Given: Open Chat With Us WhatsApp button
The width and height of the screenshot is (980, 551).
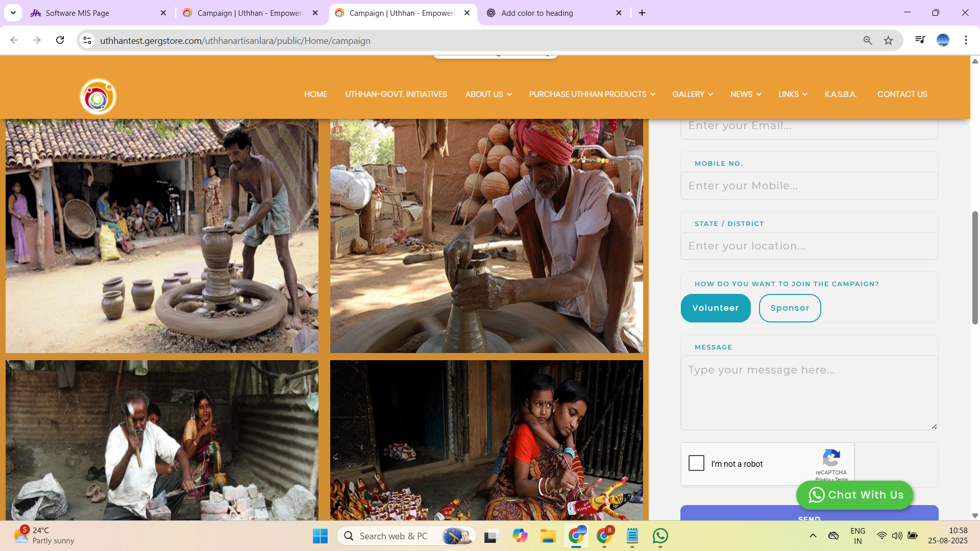Looking at the screenshot, I should 854,495.
